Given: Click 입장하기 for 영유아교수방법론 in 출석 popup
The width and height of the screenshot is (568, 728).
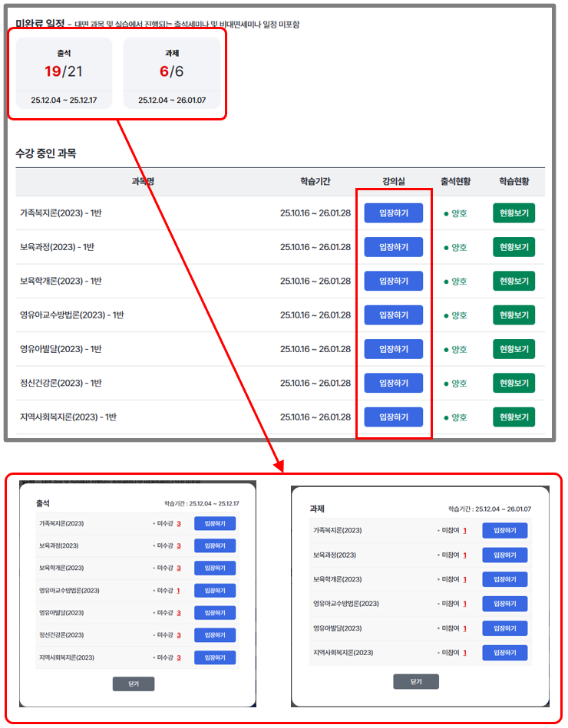Looking at the screenshot, I should click(x=215, y=591).
